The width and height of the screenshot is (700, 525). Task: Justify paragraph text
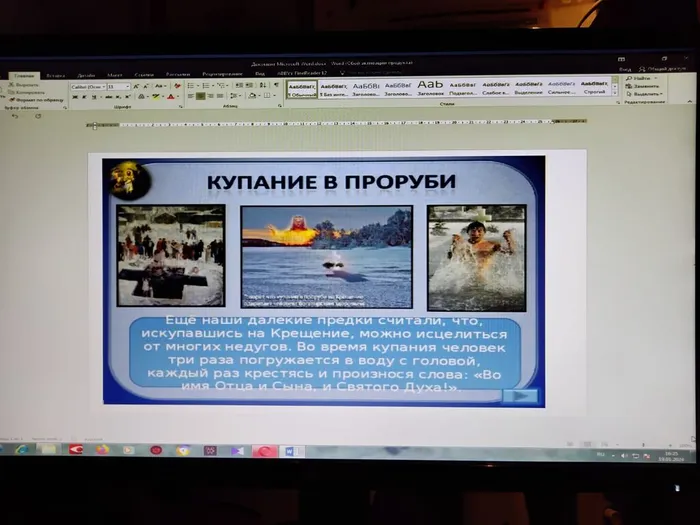(220, 96)
